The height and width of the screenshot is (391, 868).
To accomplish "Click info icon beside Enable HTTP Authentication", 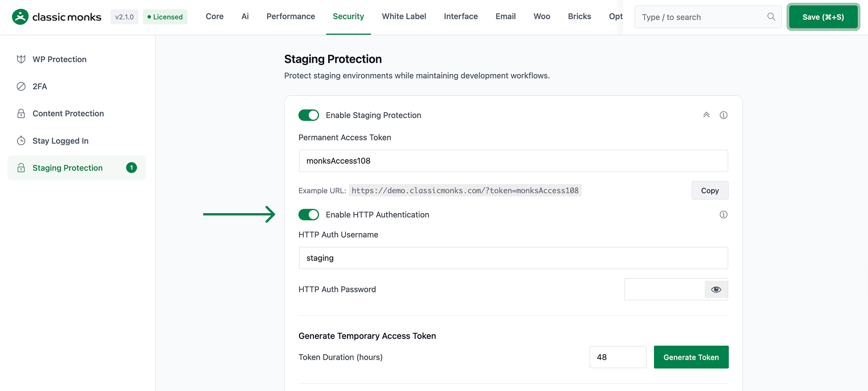I will click(724, 215).
